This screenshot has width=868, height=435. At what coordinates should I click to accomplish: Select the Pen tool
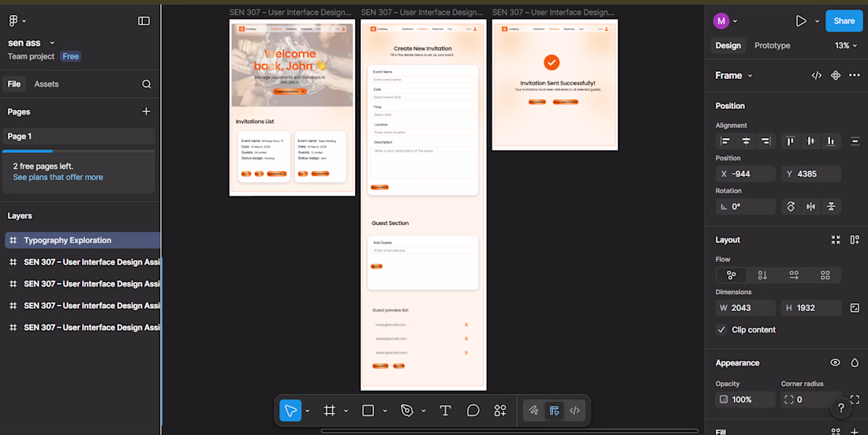(x=407, y=411)
